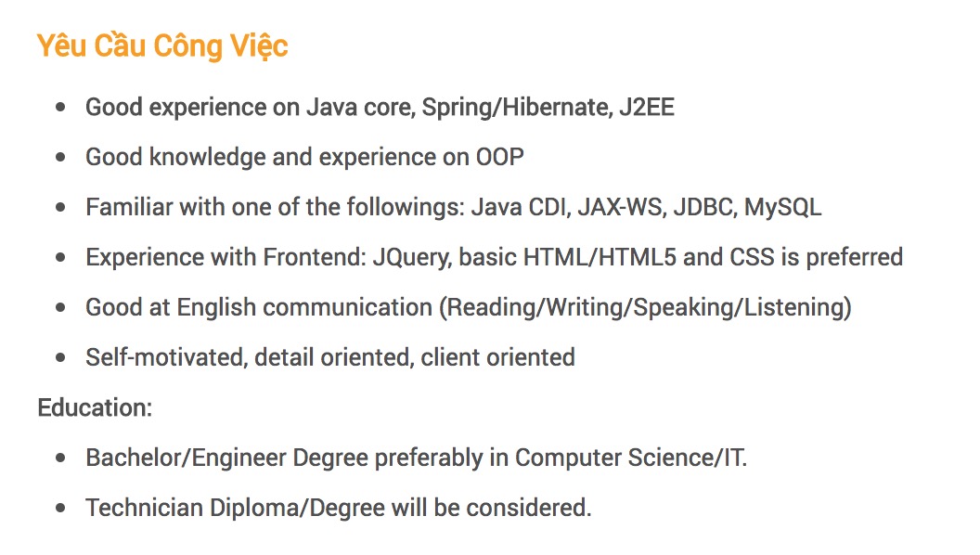Click the bullet before "Experience with Frontend"
The width and height of the screenshot is (980, 555).
[61, 258]
